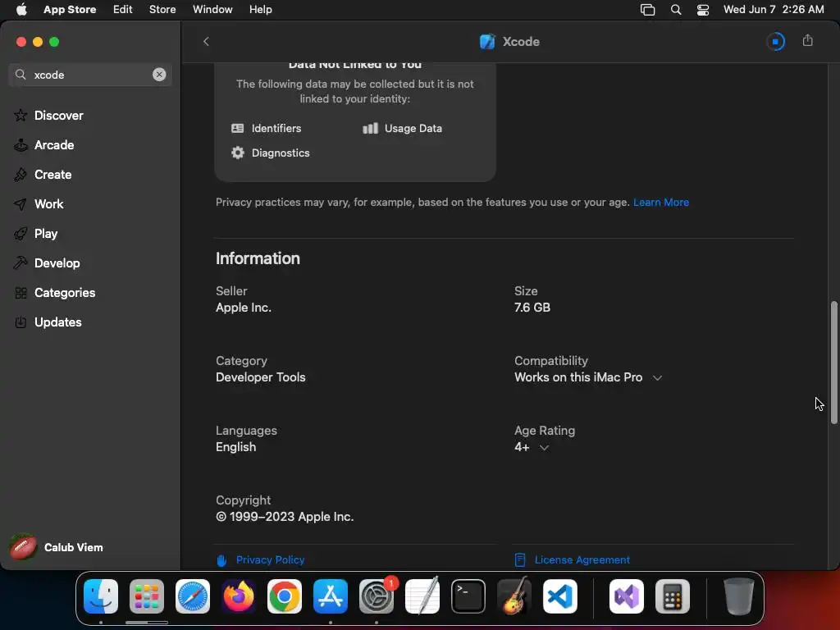Screen dimensions: 840x630
Task: Expand the Age Rating 4+ chevron
Action: pyautogui.click(x=544, y=447)
